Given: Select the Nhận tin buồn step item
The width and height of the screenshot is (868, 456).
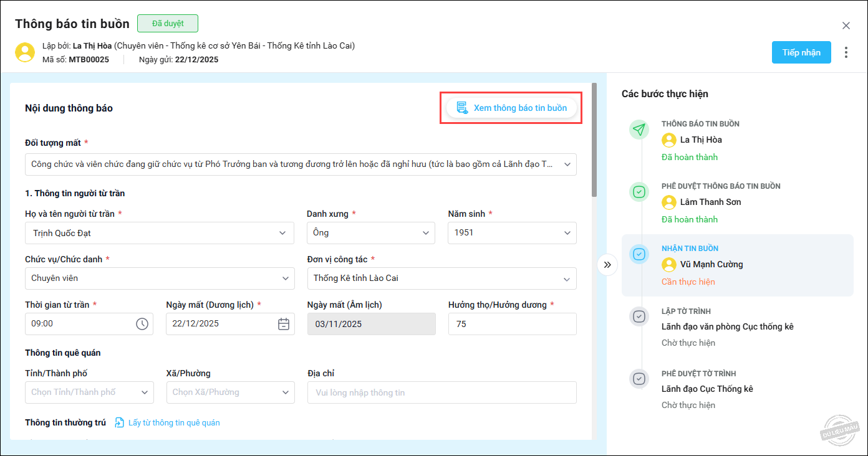Looking at the screenshot, I should click(x=737, y=265).
